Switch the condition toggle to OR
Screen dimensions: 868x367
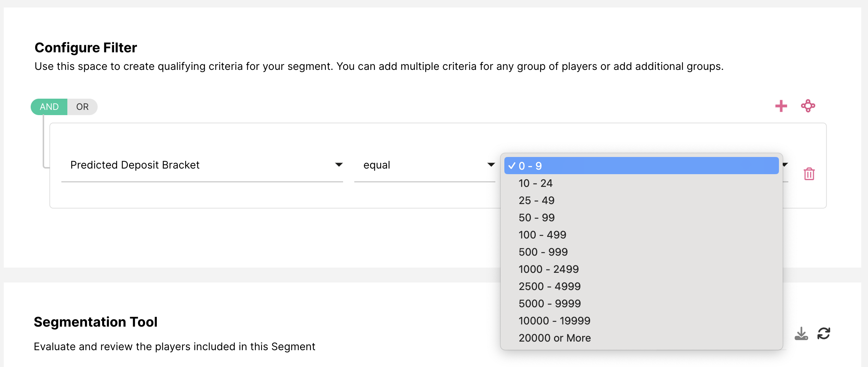click(x=82, y=107)
